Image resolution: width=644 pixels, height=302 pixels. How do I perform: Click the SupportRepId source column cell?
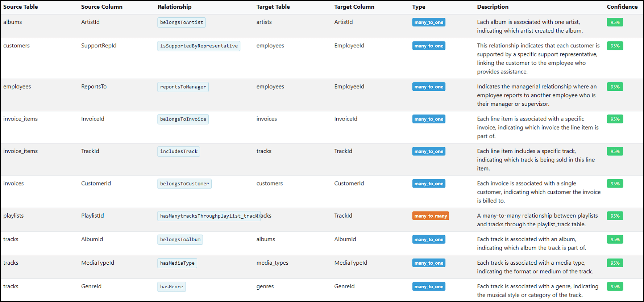click(99, 46)
